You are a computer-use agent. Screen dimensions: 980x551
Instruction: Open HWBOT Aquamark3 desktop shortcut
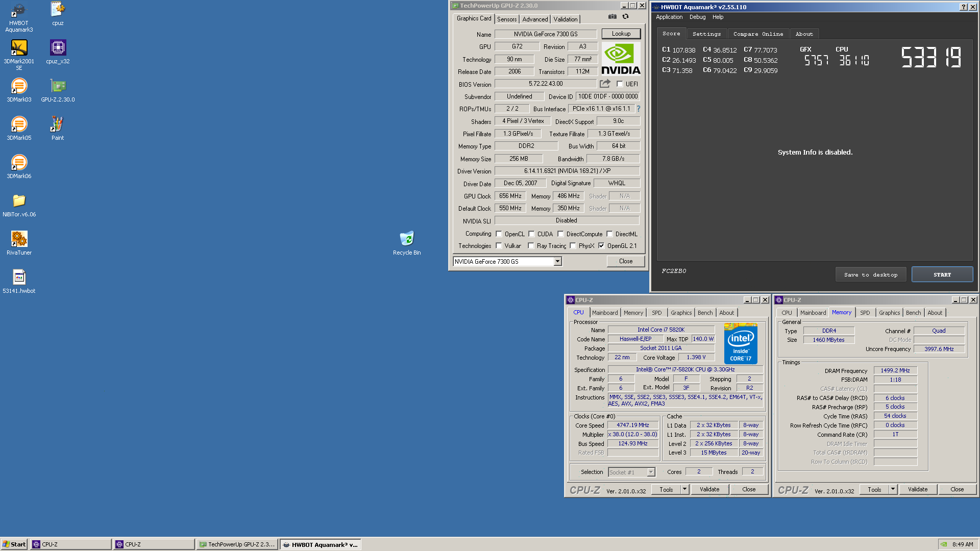coord(19,17)
